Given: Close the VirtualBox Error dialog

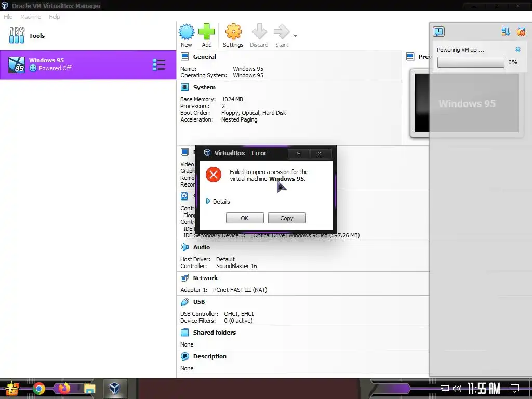Looking at the screenshot, I should [320, 154].
